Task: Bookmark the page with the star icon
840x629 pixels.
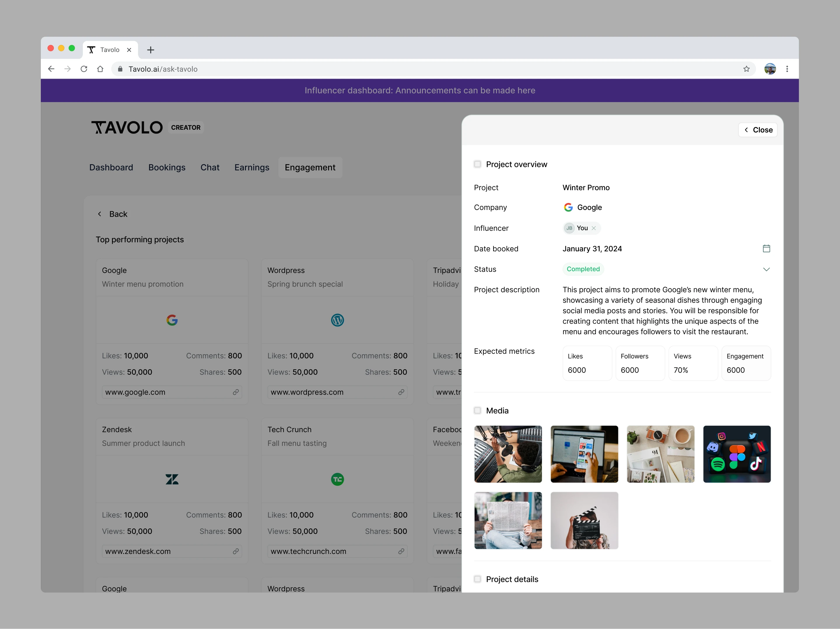Action: pos(747,69)
